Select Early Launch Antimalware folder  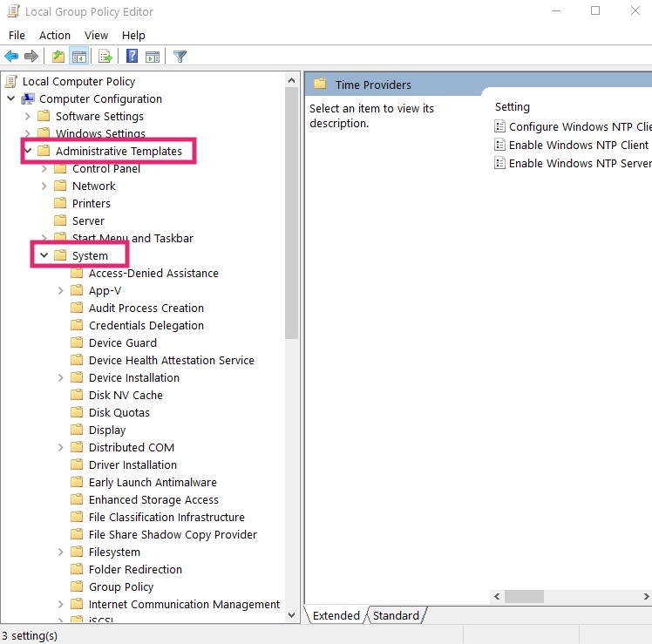(153, 482)
